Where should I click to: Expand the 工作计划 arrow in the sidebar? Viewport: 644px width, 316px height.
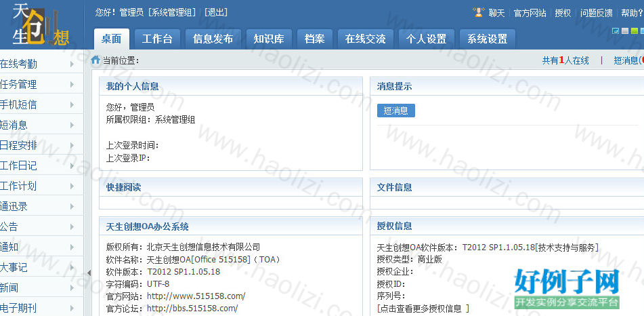pos(72,186)
